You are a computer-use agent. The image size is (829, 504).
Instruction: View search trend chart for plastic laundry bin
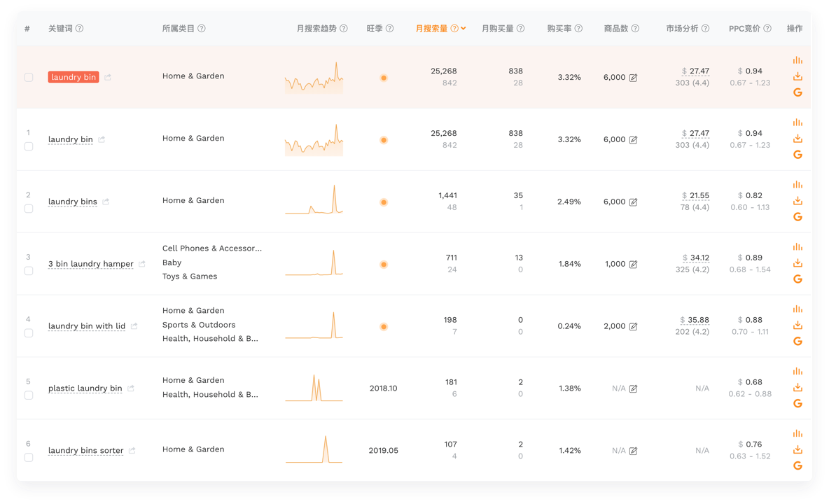pyautogui.click(x=314, y=388)
